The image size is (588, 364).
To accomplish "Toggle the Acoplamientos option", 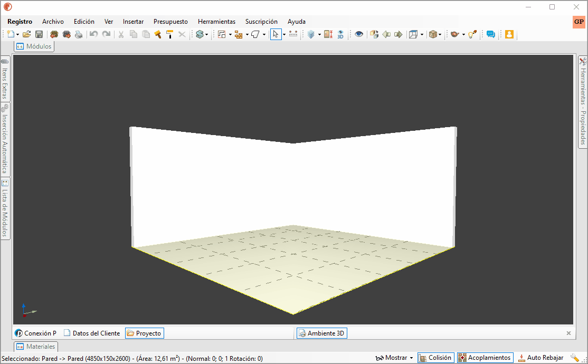I will pos(485,358).
